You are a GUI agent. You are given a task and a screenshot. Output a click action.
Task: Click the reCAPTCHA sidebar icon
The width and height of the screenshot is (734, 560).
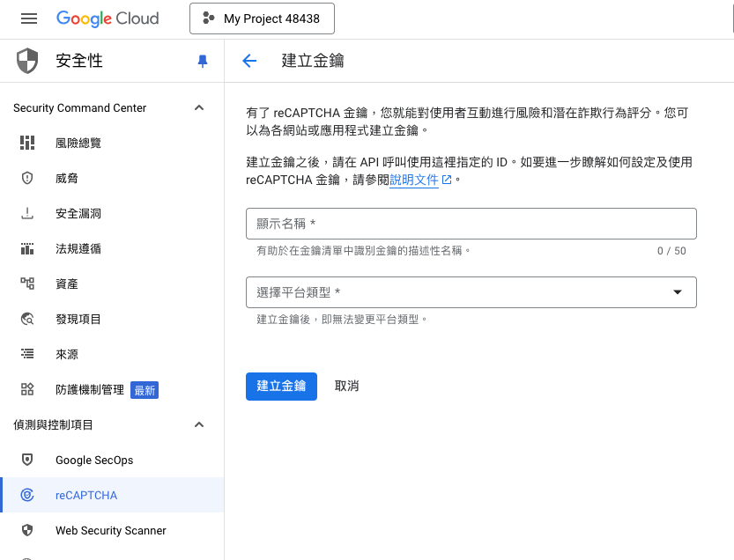pyautogui.click(x=27, y=495)
